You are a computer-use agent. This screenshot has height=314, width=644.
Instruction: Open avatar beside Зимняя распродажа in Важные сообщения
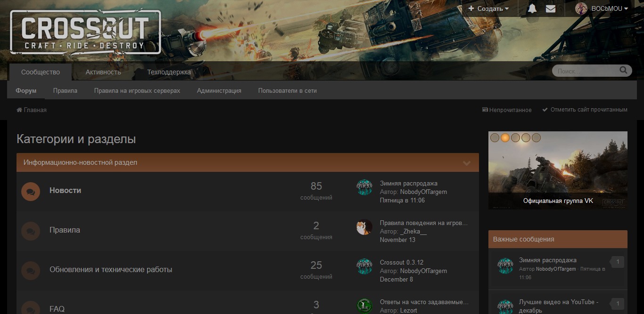[x=505, y=266]
